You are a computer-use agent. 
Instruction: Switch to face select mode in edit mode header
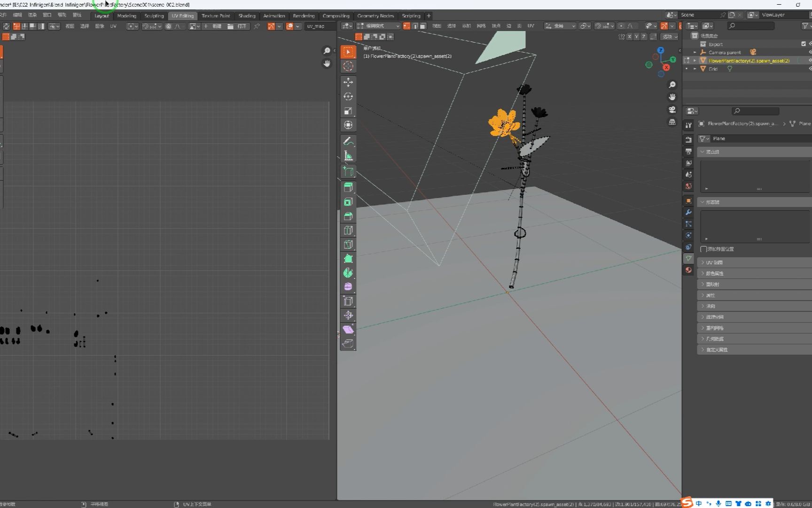422,26
